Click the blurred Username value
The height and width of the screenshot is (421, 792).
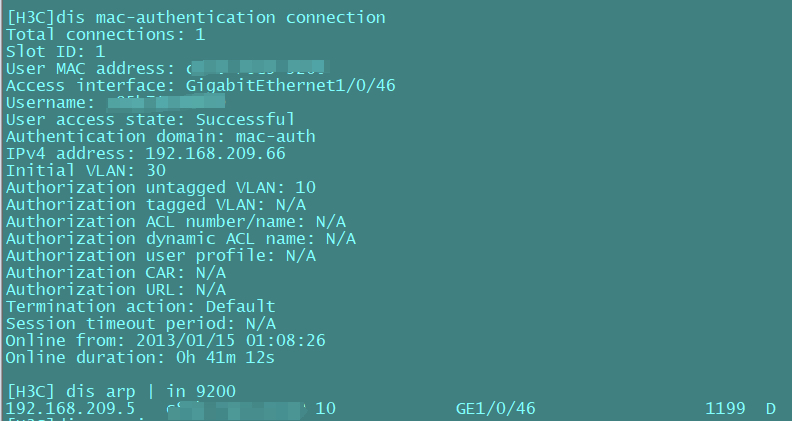pos(167,102)
